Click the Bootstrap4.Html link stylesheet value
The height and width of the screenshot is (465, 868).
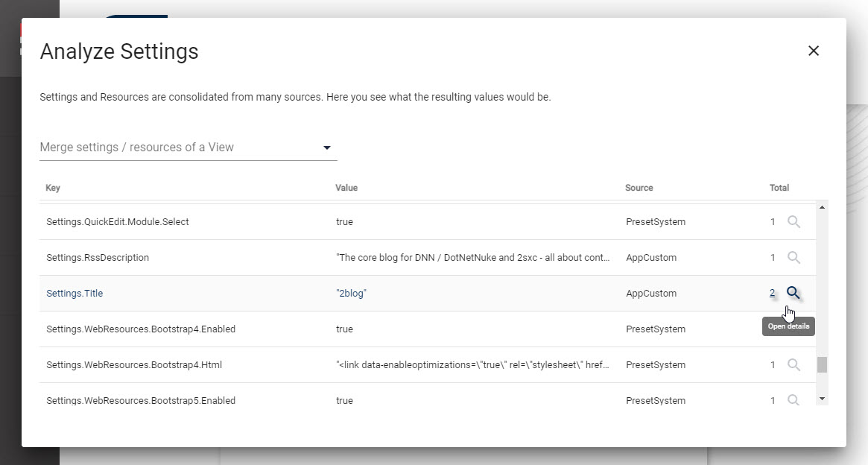(473, 365)
